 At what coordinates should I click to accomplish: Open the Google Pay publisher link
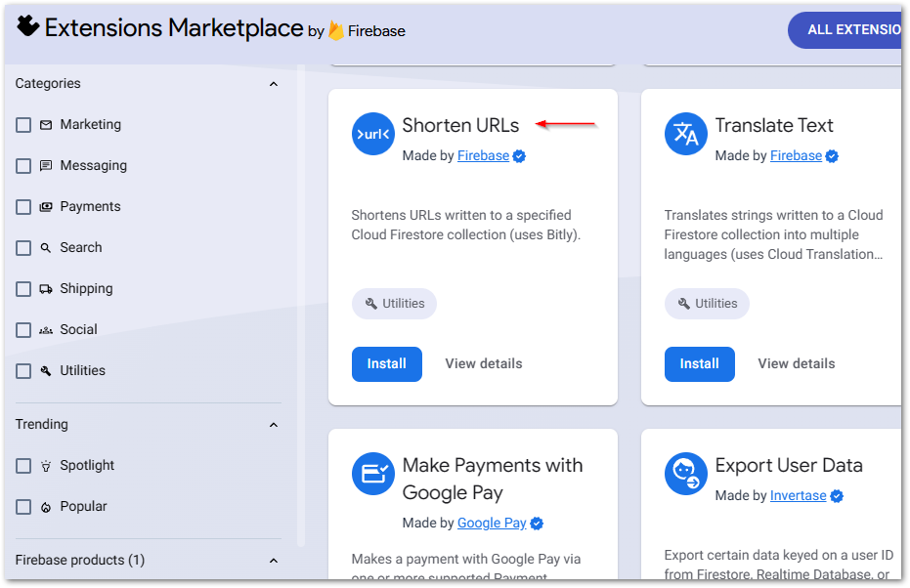492,524
